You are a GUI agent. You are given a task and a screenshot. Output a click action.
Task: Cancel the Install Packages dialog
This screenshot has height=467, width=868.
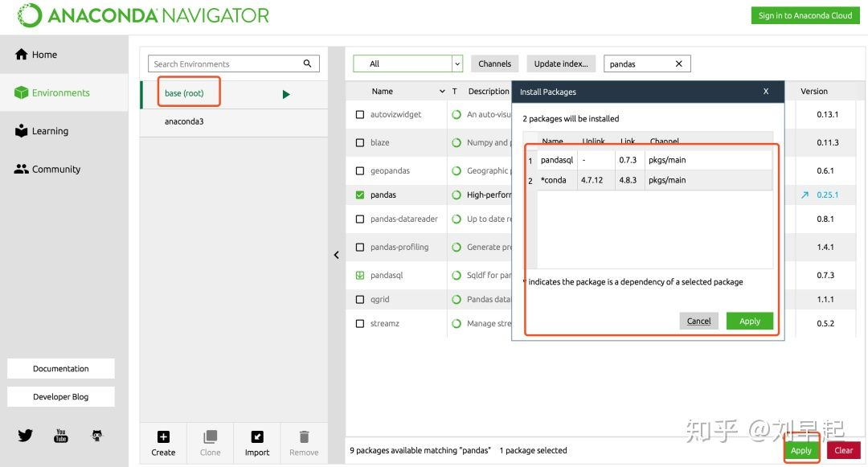[x=698, y=321]
